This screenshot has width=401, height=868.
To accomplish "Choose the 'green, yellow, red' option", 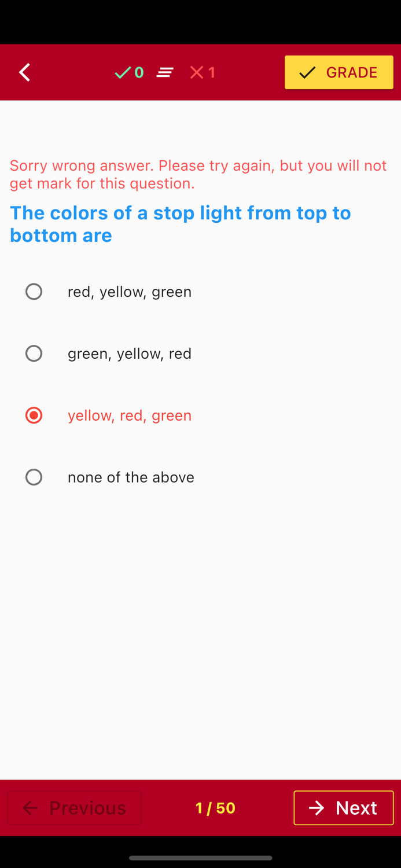I will coord(34,353).
